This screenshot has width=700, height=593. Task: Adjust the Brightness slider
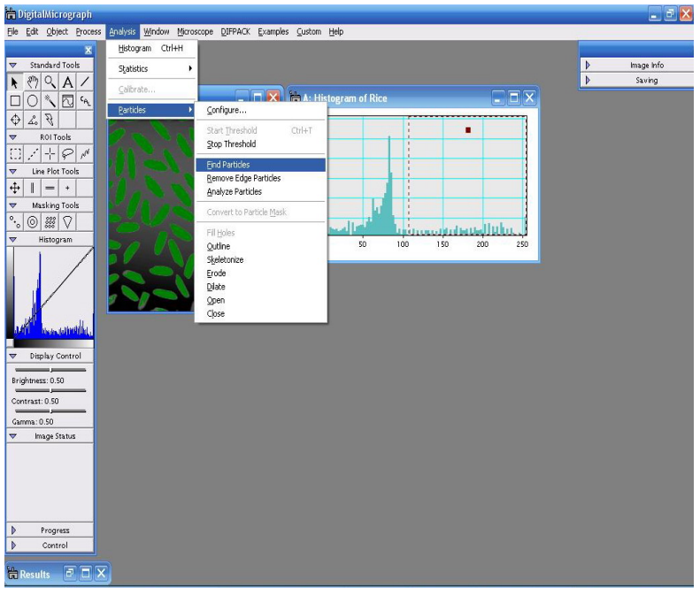pos(51,369)
